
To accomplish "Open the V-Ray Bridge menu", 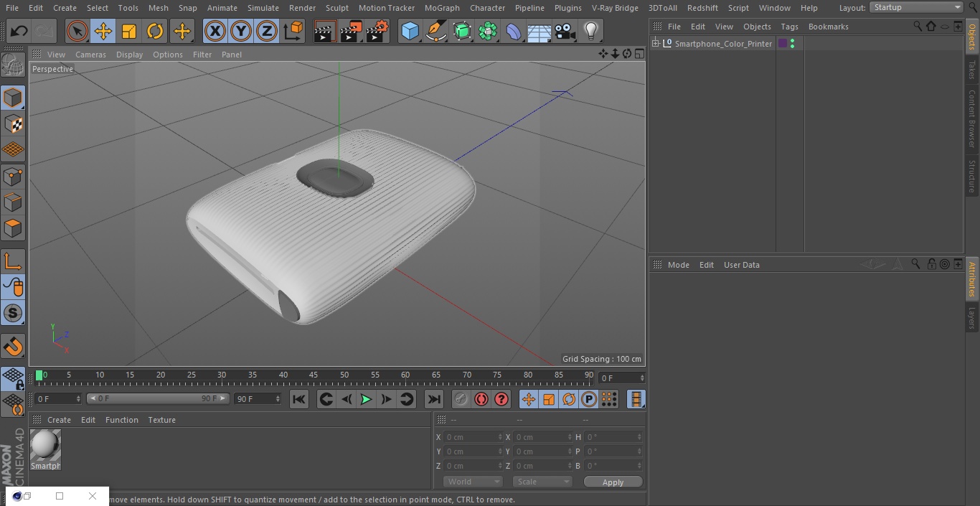I will pyautogui.click(x=615, y=8).
